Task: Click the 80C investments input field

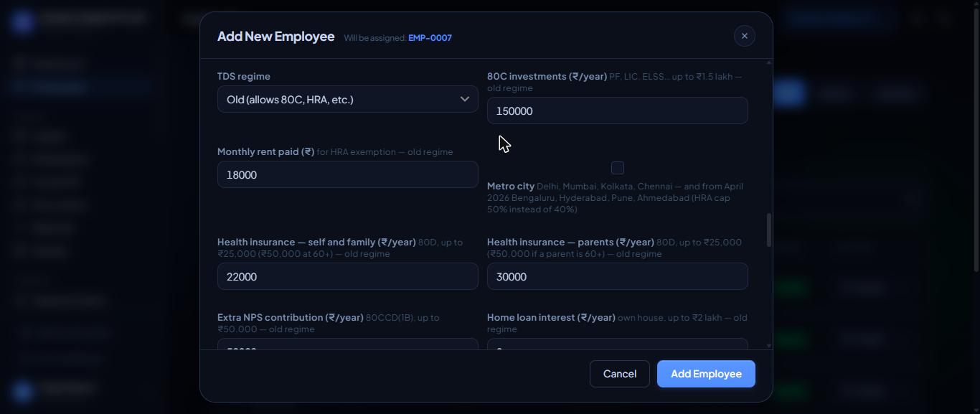Action: [618, 110]
